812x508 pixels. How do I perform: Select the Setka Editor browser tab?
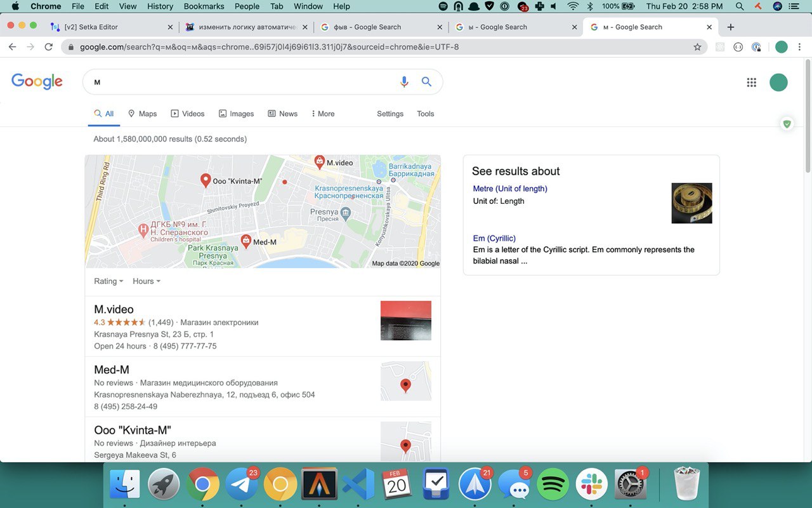pyautogui.click(x=111, y=27)
